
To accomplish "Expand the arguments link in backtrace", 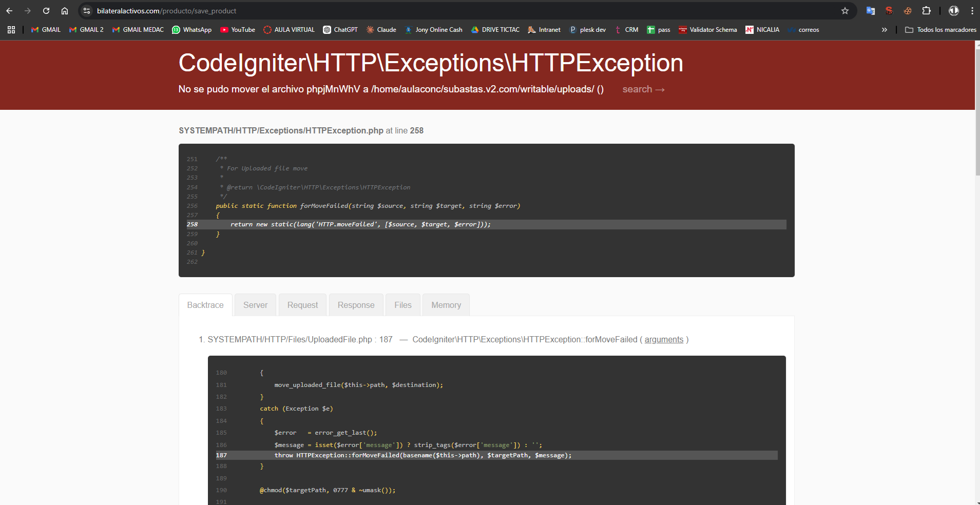I will (664, 340).
